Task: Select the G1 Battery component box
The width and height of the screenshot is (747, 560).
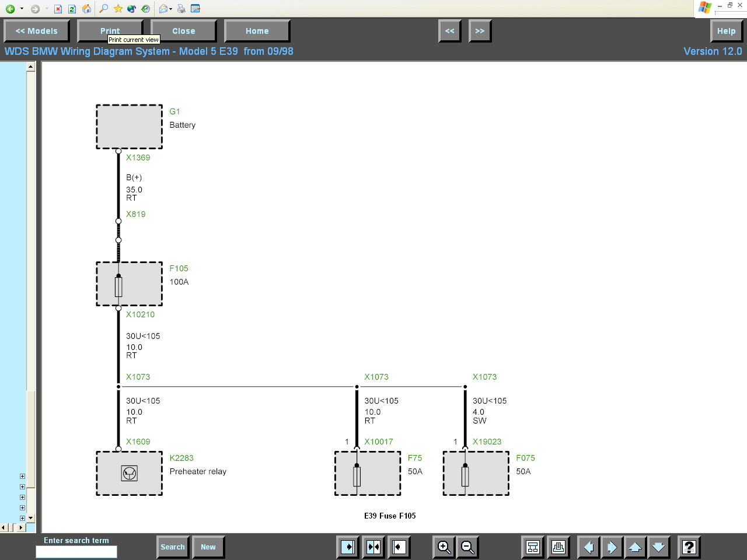Action: click(x=130, y=127)
